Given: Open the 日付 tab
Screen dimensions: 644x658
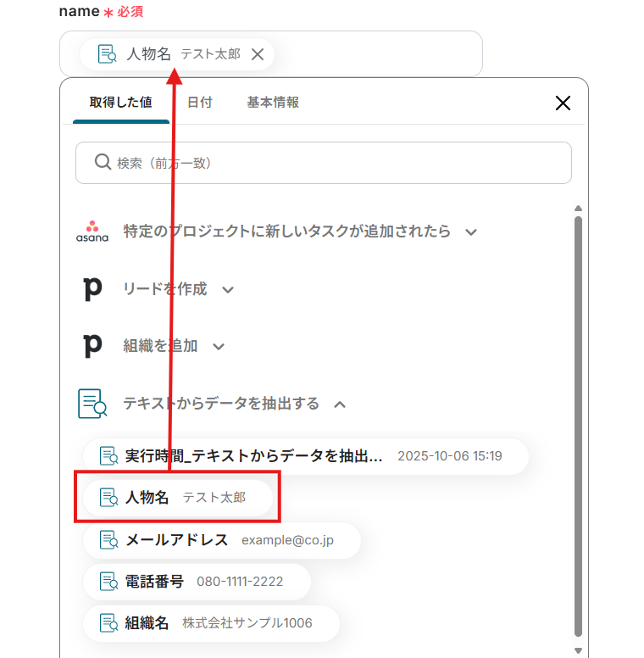Looking at the screenshot, I should (200, 103).
